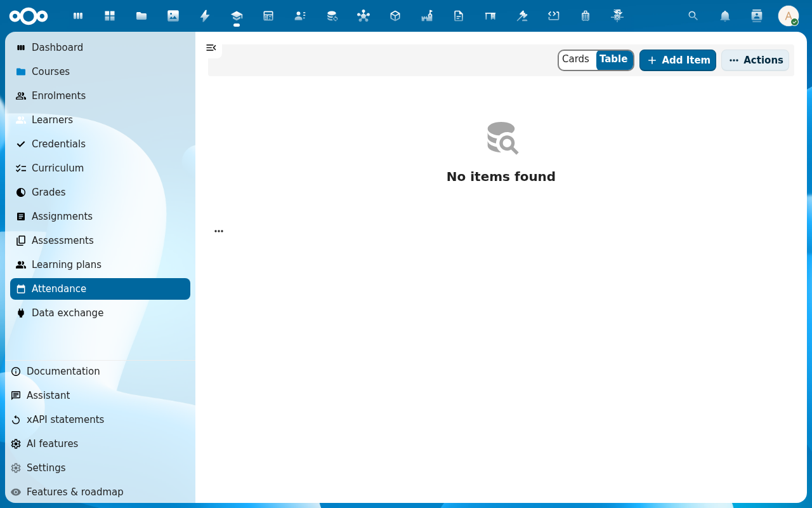Viewport: 812px width, 508px height.
Task: Switch to Cards view
Action: coord(576,59)
